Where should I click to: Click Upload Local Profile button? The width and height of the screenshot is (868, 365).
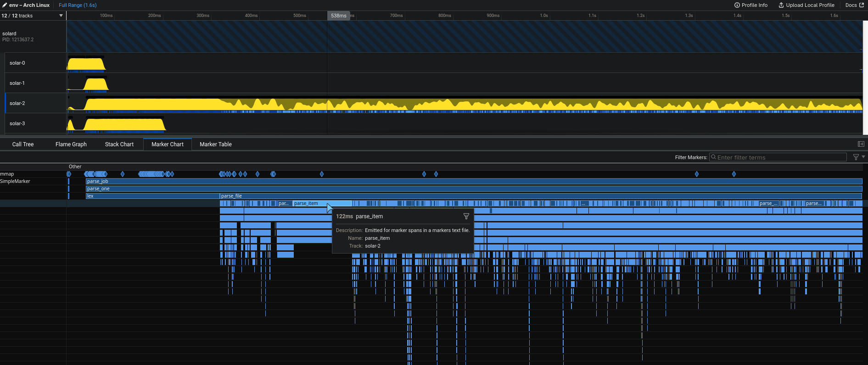[x=806, y=5]
